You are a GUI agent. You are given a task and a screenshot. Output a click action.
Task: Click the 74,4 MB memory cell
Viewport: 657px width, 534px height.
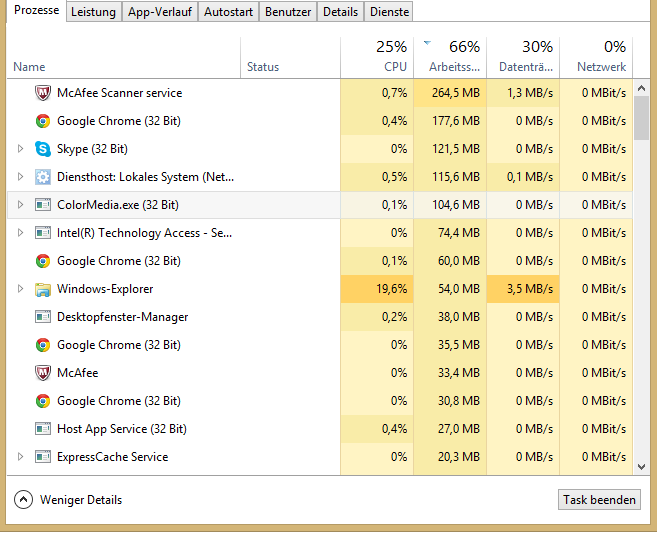pos(450,233)
